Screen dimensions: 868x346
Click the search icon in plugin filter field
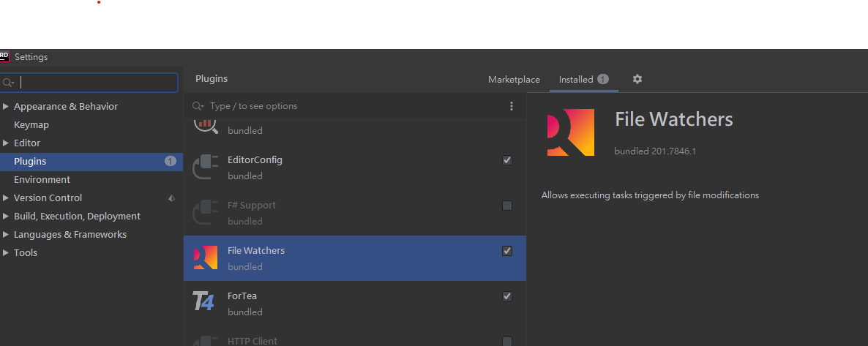click(198, 106)
